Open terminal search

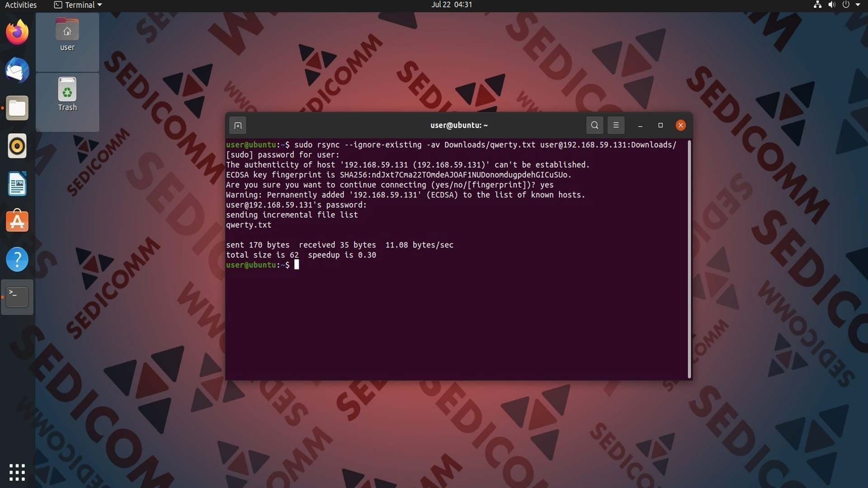[594, 125]
